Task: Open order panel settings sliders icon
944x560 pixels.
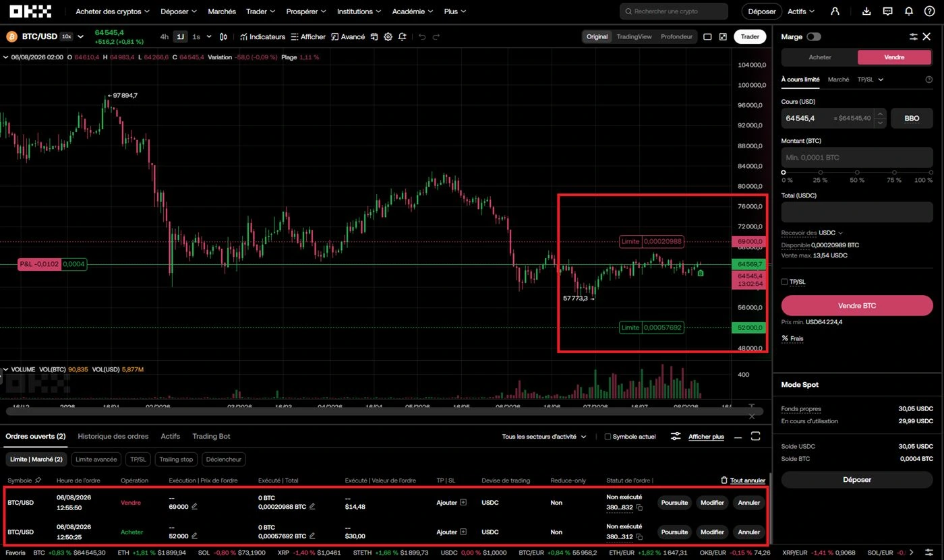Action: (x=914, y=37)
